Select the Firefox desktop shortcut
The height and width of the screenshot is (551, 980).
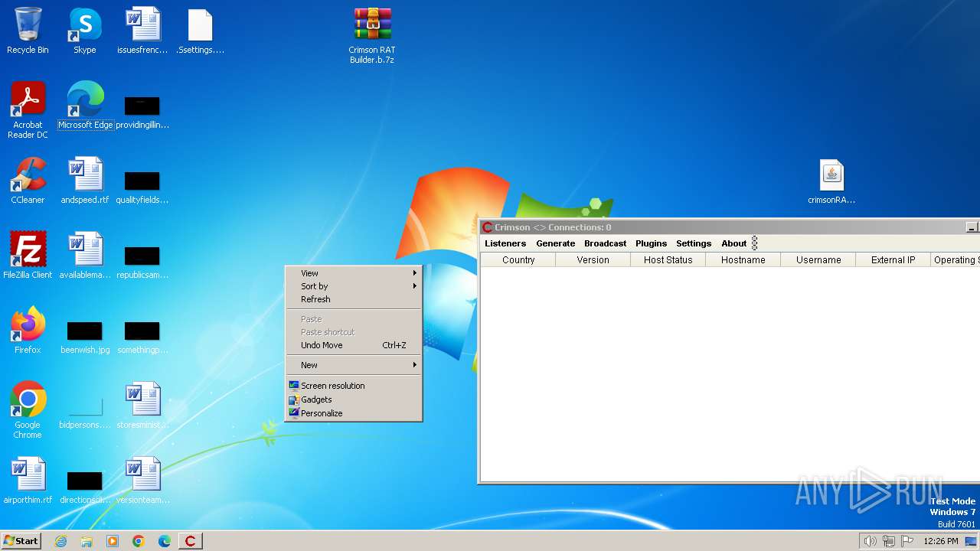[x=28, y=331]
